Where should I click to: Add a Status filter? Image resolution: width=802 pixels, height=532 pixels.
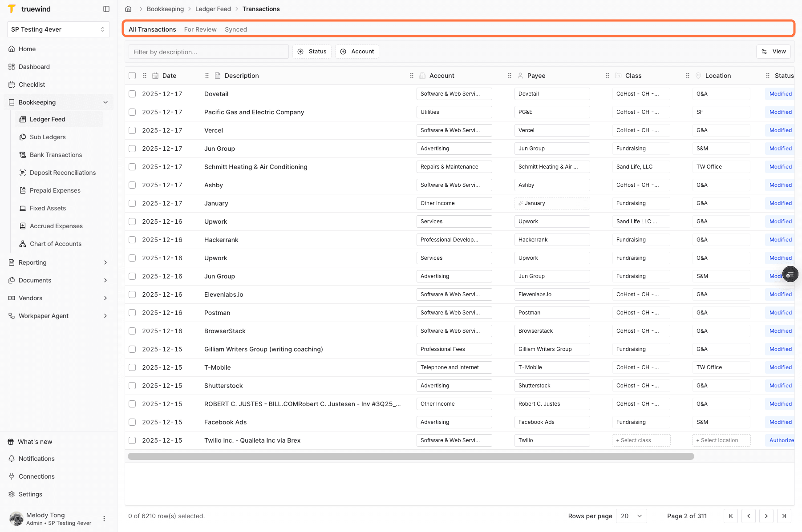click(x=312, y=52)
